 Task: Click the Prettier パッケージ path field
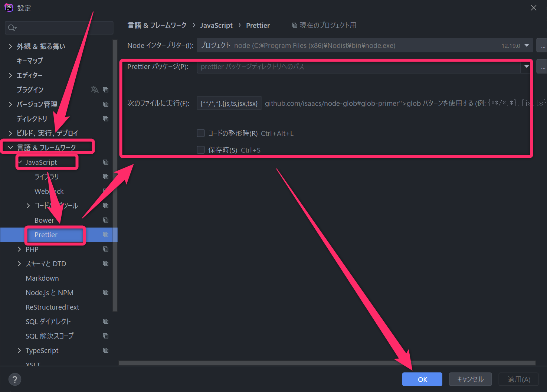tap(359, 66)
